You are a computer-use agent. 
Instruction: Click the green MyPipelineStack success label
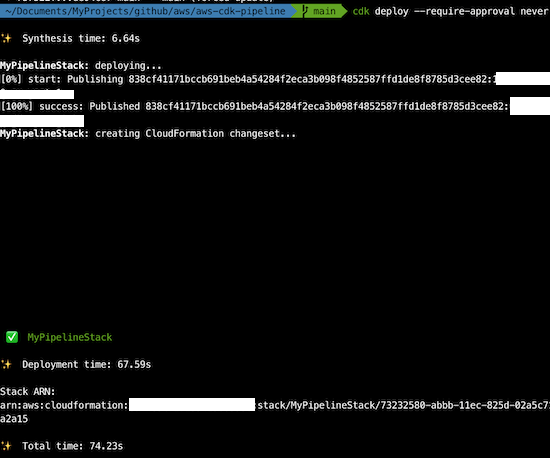tap(70, 337)
